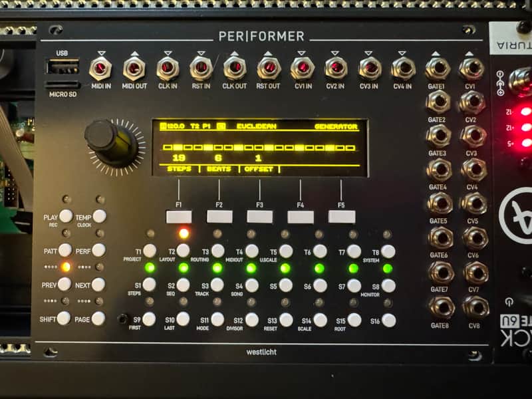Touch the USB port

point(63,66)
